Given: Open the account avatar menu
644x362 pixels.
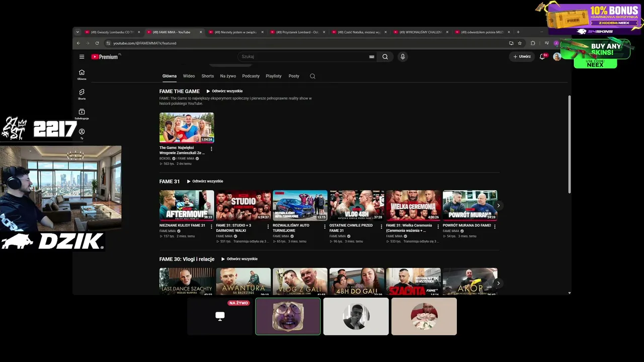Looking at the screenshot, I should click(557, 57).
